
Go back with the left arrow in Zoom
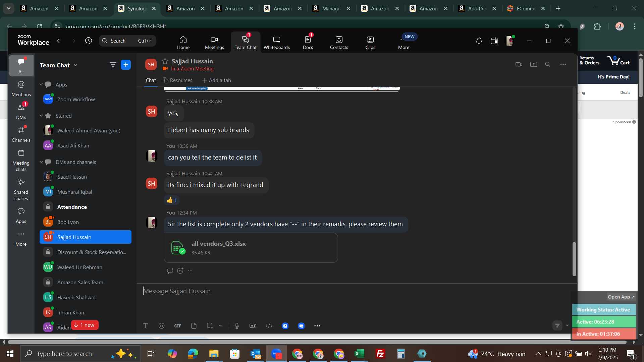tap(58, 41)
